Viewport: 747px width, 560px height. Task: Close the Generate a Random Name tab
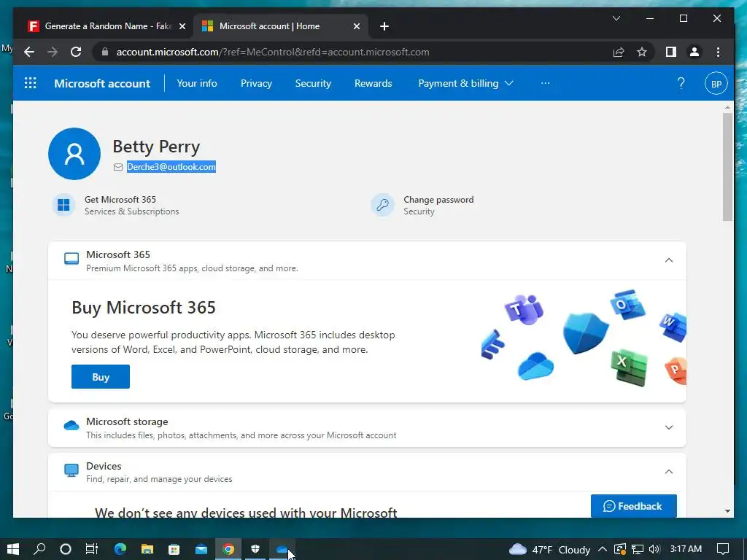pos(182,26)
